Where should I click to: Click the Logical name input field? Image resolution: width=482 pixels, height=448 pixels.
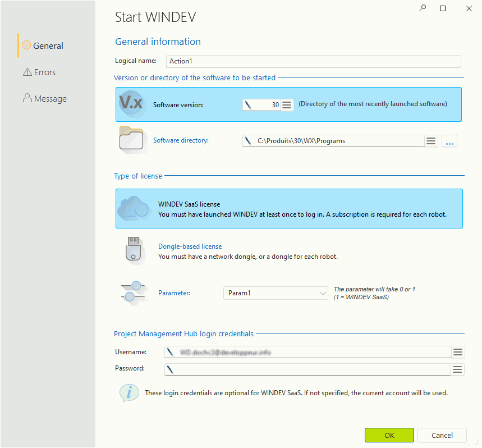pos(314,61)
